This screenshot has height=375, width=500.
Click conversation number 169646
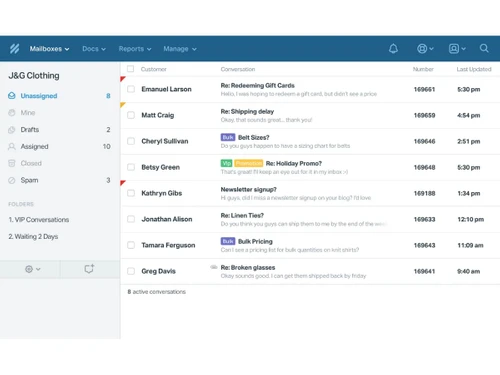(x=424, y=141)
